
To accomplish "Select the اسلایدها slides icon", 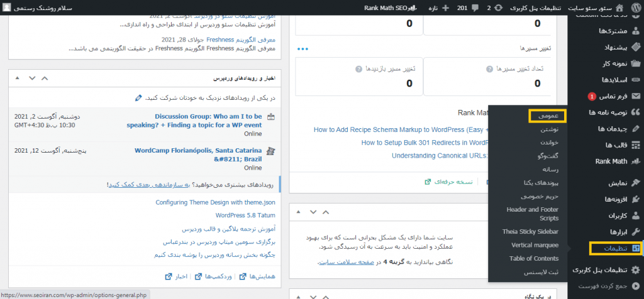I will click(x=635, y=80).
